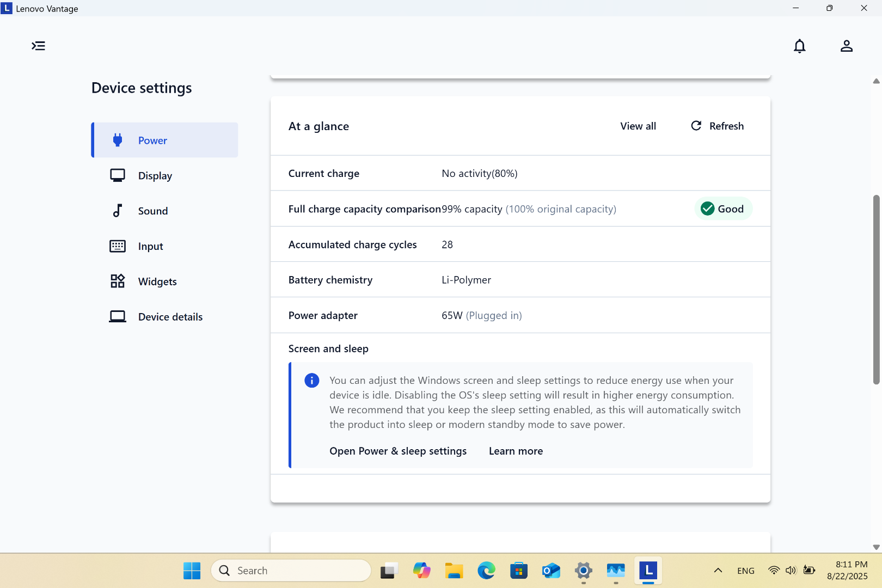
Task: Launch Copilot from the taskbar
Action: 421,571
